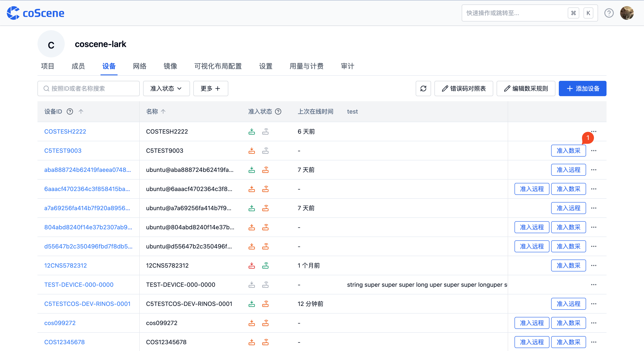
Task: Click 准入数采 for COS12345678
Action: click(x=568, y=342)
